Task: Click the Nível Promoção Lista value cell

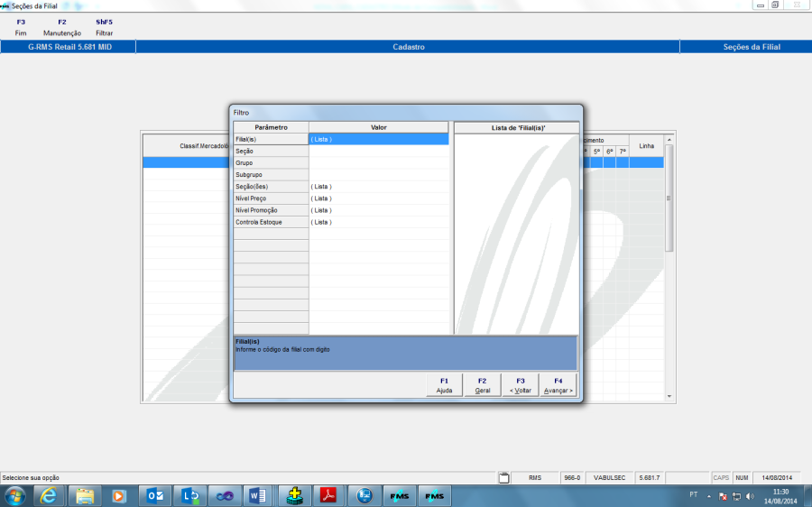Action: click(x=379, y=210)
